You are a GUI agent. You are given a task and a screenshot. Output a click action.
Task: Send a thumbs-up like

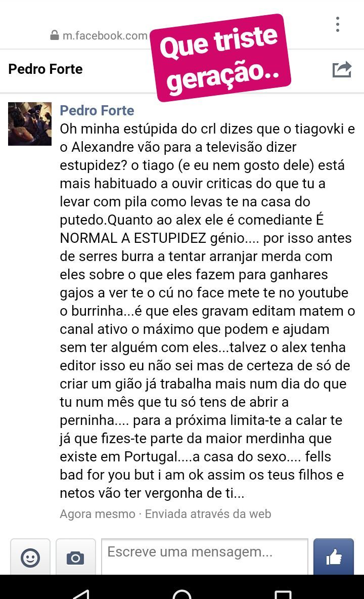coord(334,557)
